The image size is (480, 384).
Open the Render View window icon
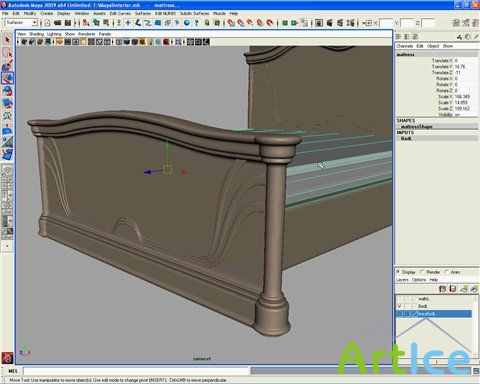(x=319, y=23)
